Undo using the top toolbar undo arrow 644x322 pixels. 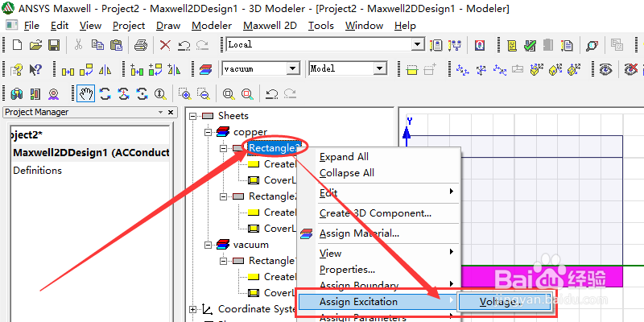184,45
